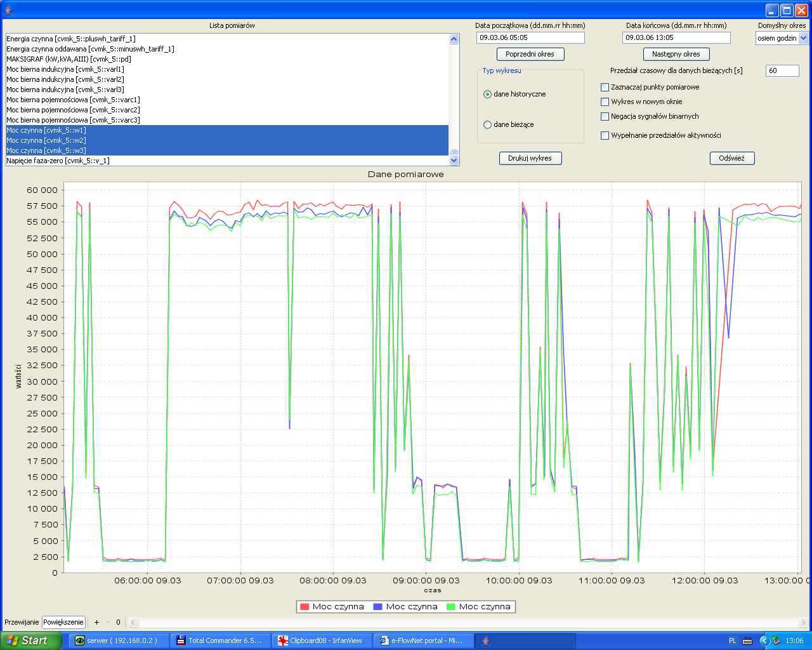Click measurement list scroll down arrow
Viewport: 812px width, 650px height.
click(x=454, y=161)
